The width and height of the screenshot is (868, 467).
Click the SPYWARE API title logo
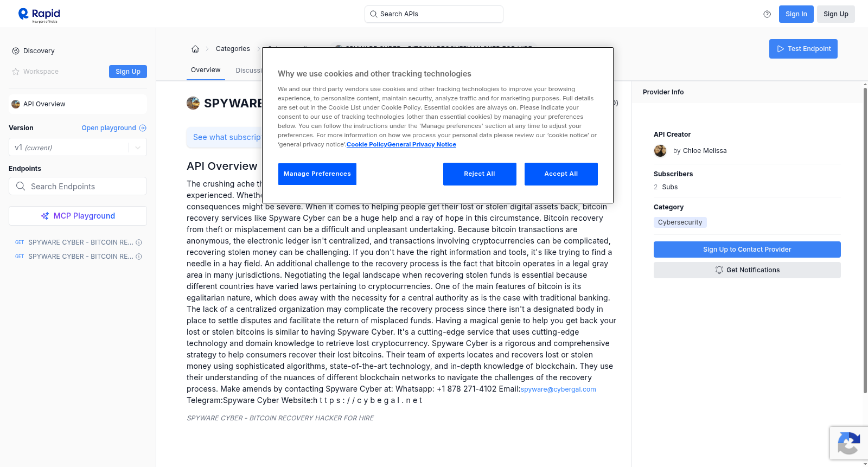click(193, 103)
